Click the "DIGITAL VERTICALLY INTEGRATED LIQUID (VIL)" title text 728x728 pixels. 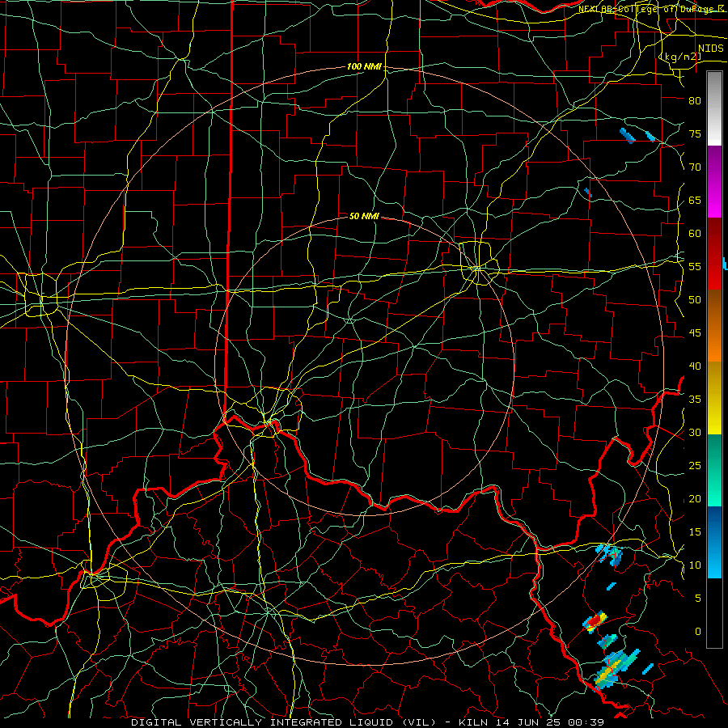284,722
